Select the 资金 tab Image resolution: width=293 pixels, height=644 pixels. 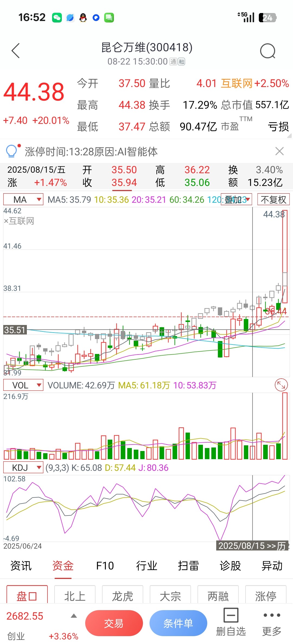pyautogui.click(x=63, y=566)
